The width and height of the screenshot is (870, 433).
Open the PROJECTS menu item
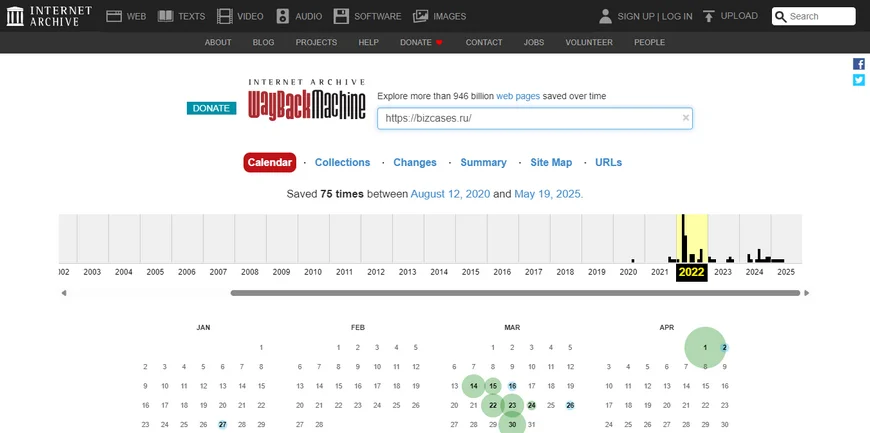tap(316, 42)
